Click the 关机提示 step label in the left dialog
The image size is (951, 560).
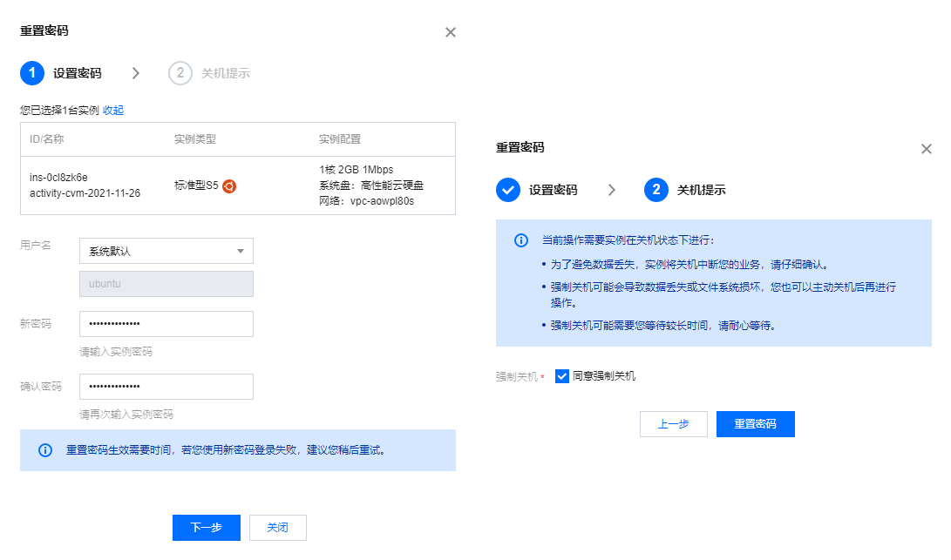click(x=225, y=74)
